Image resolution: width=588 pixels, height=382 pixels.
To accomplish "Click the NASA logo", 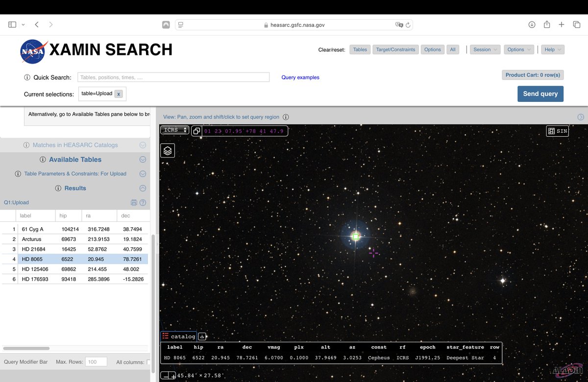I will pyautogui.click(x=32, y=51).
